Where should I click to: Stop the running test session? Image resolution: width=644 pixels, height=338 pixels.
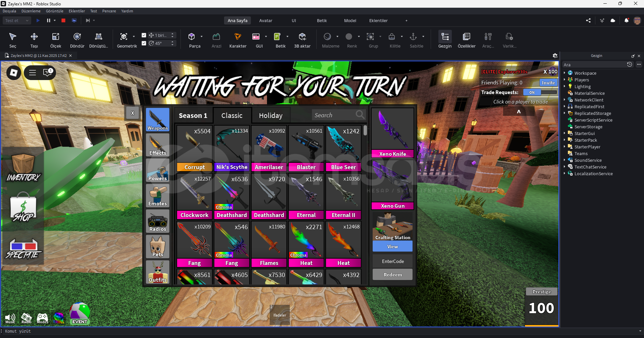click(63, 20)
